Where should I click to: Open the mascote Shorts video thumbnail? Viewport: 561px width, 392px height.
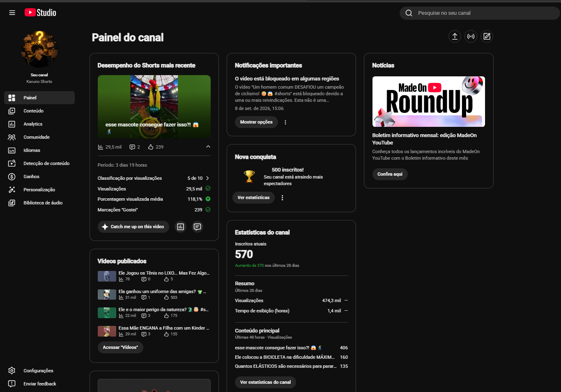(154, 107)
